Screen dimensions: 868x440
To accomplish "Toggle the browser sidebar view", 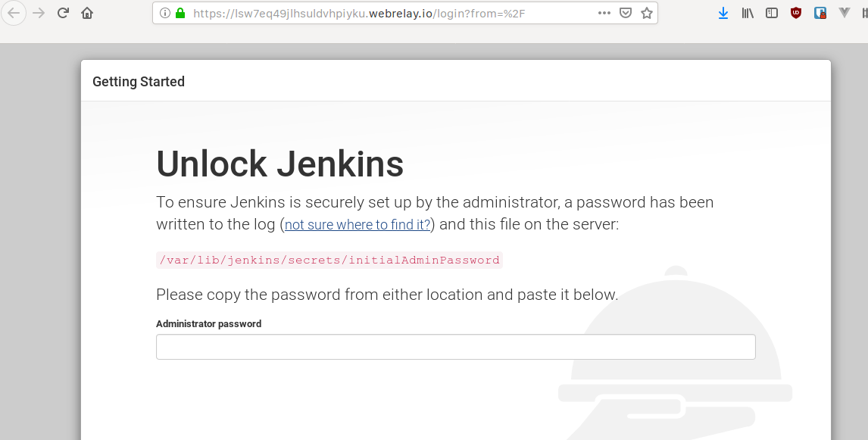I will (771, 13).
